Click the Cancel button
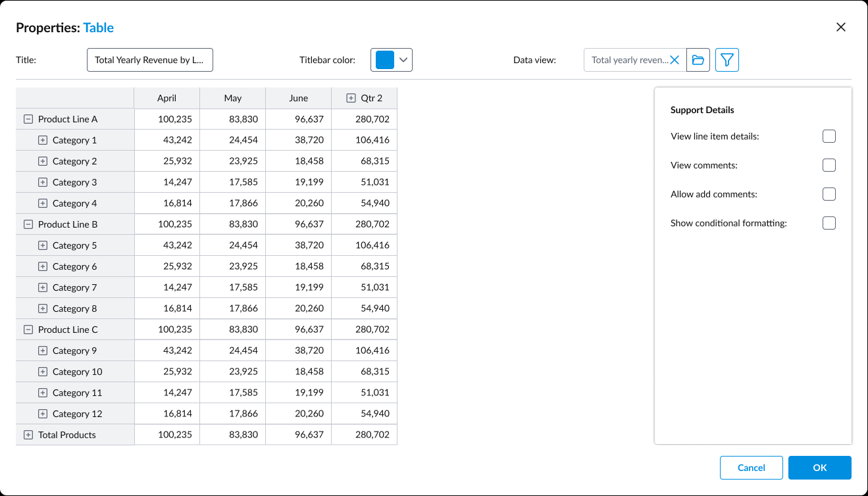This screenshot has width=868, height=496. click(x=751, y=468)
